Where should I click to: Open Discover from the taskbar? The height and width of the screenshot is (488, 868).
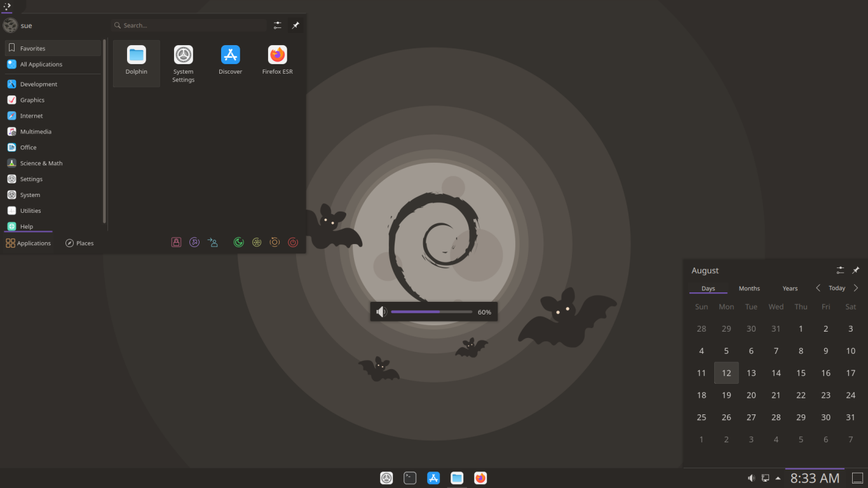click(433, 478)
